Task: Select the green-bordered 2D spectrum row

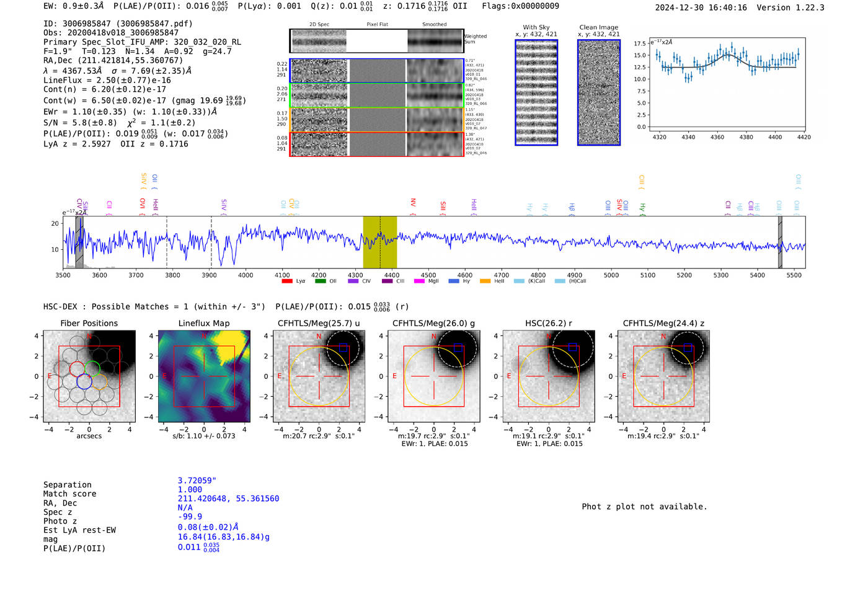Action: [376, 96]
